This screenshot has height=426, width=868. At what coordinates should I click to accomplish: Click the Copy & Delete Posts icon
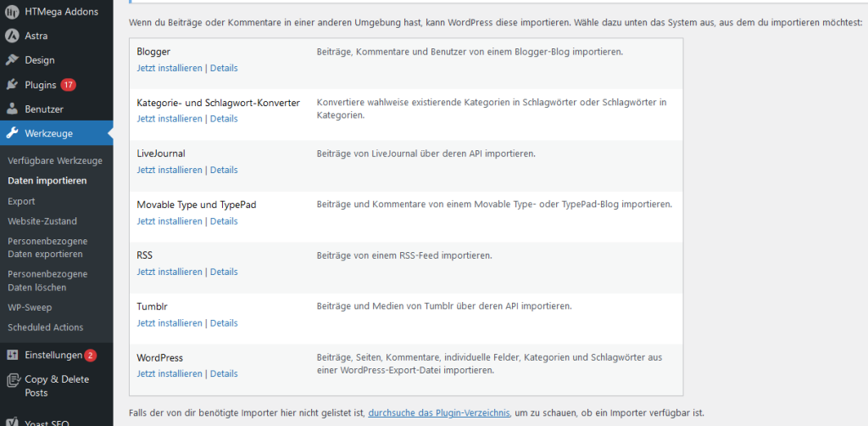(12, 379)
